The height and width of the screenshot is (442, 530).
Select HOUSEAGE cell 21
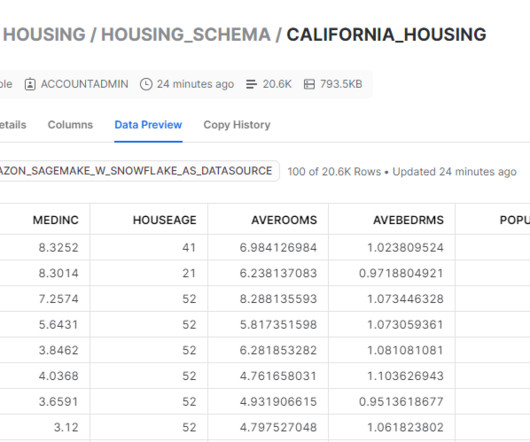tap(149, 273)
